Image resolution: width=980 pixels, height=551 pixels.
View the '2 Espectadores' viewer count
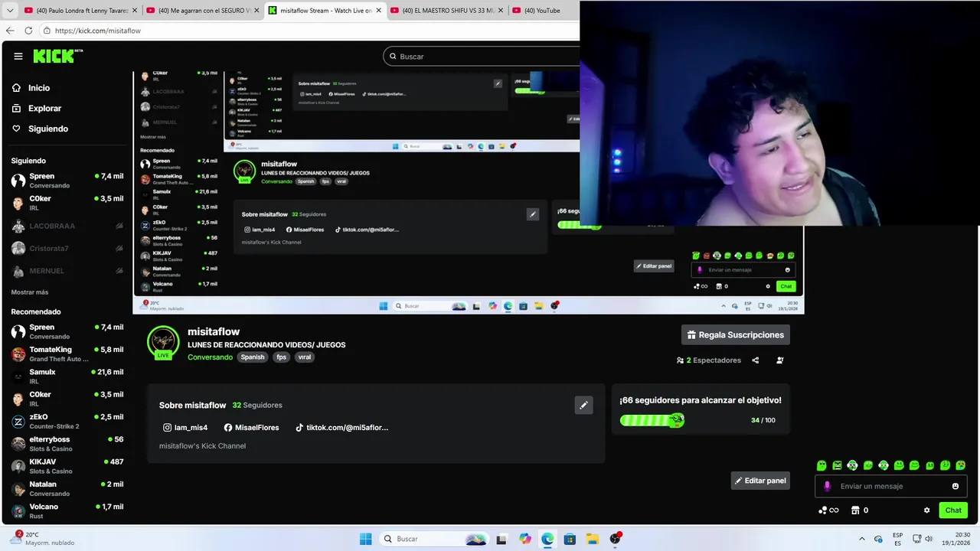tap(709, 360)
